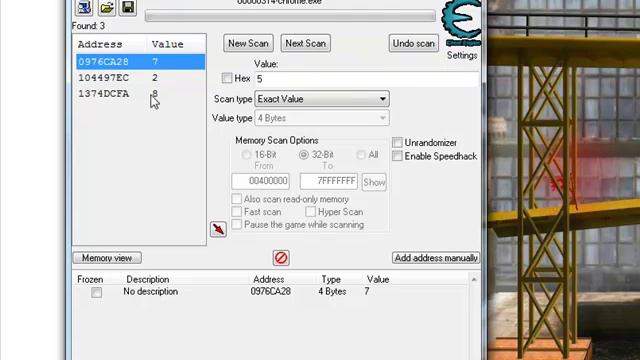Click the red no-entry clear list icon
The image size is (640, 360).
[x=281, y=258]
